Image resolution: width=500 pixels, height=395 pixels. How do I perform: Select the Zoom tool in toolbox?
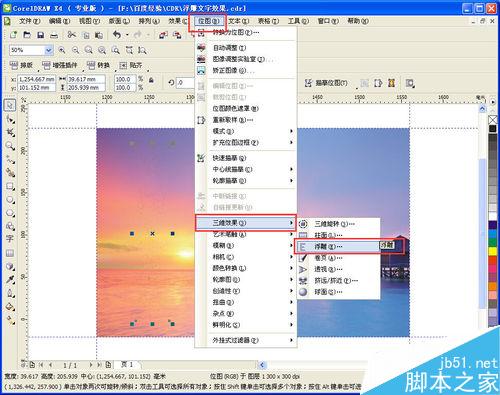click(x=10, y=146)
